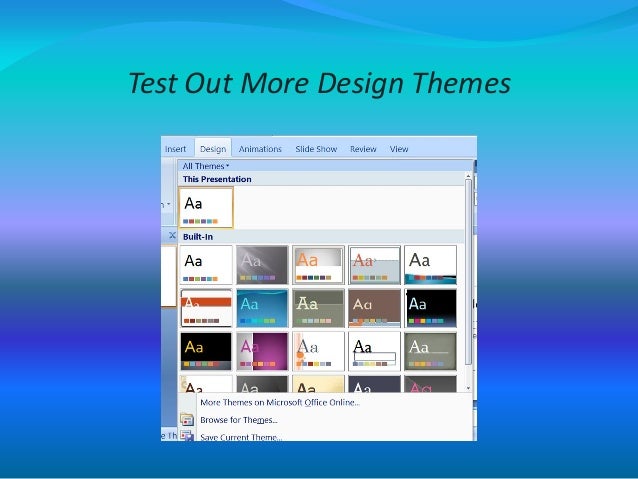
Task: Click the Save Current Theme disk icon
Action: click(187, 436)
